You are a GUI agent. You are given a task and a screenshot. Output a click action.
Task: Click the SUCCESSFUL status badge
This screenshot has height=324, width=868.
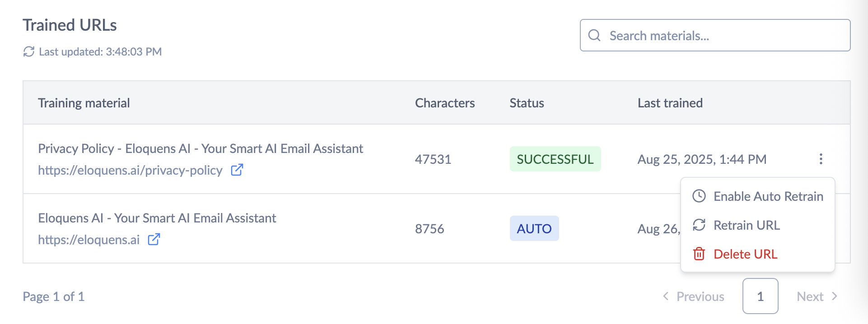click(x=555, y=159)
